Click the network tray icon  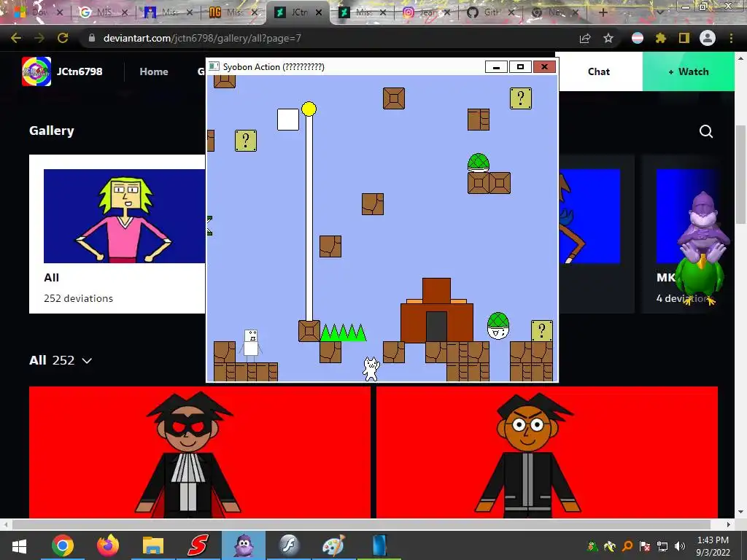click(x=662, y=546)
